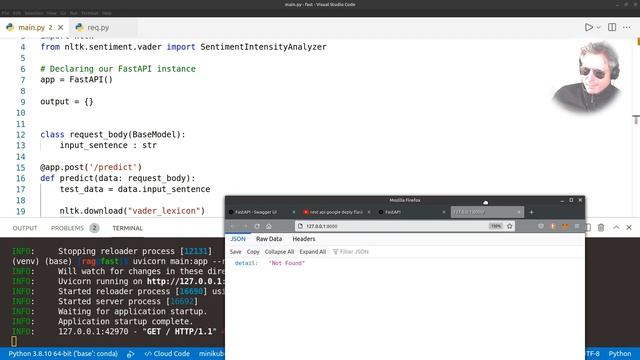The height and width of the screenshot is (360, 640).
Task: Close the active 127.0.0.1:8000 tab
Action: pos(519,212)
